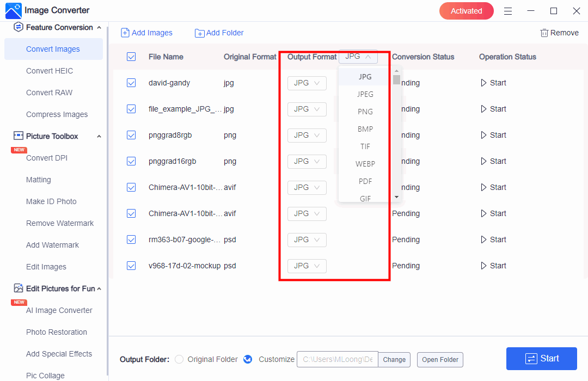Open output format dropdown for rm363-b07-google file
This screenshot has height=381, width=588.
307,239
